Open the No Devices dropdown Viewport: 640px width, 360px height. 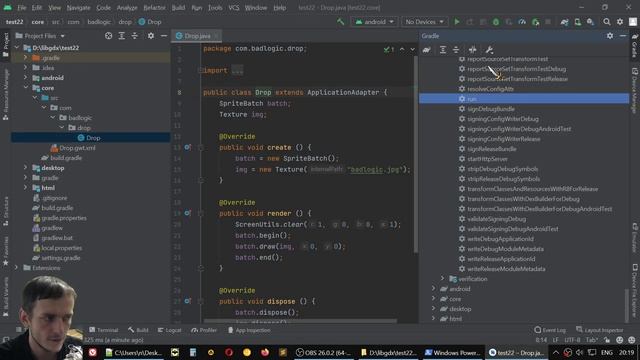(424, 22)
